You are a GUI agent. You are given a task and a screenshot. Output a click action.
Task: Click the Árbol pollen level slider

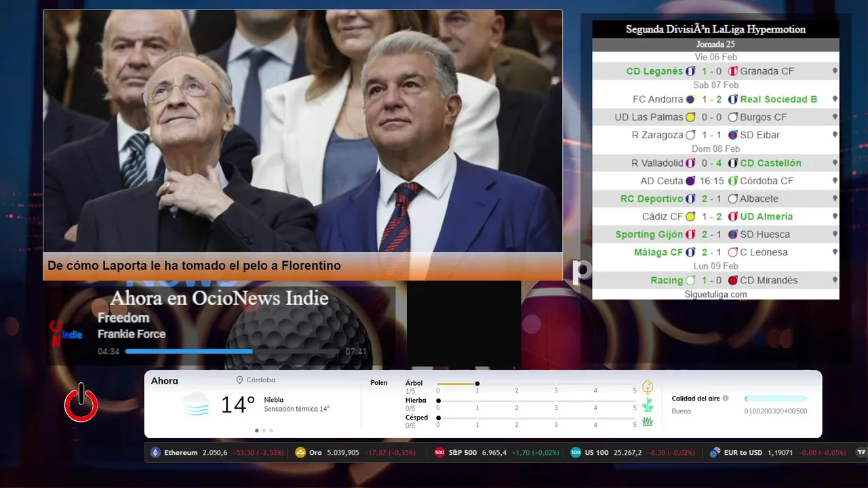(x=536, y=384)
